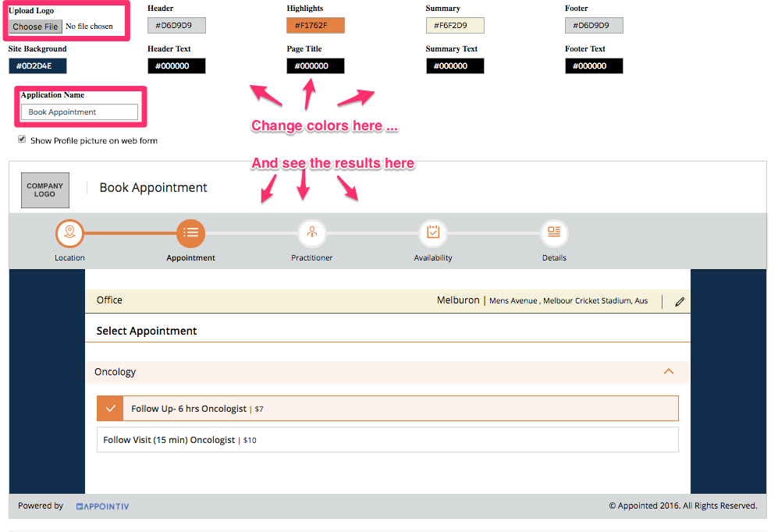Focus the Application Name input field
This screenshot has height=532, width=778.
coord(80,112)
